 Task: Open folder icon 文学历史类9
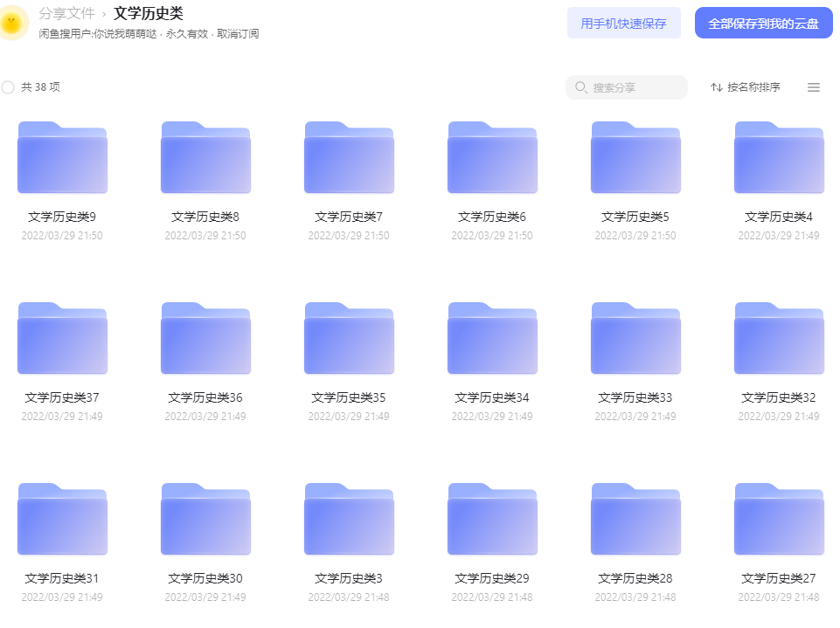[62, 157]
